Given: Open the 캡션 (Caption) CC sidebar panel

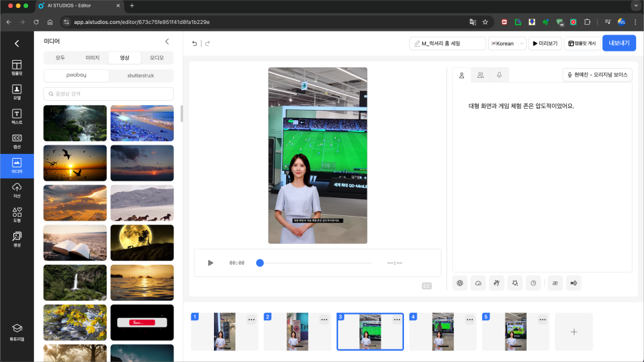Looking at the screenshot, I should point(17,141).
